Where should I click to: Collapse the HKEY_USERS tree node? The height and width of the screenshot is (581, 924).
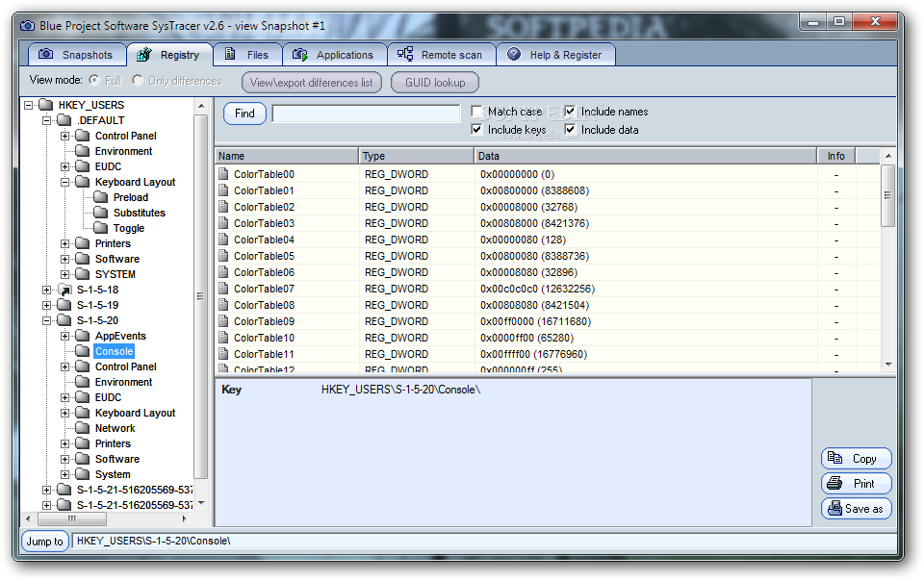click(28, 106)
